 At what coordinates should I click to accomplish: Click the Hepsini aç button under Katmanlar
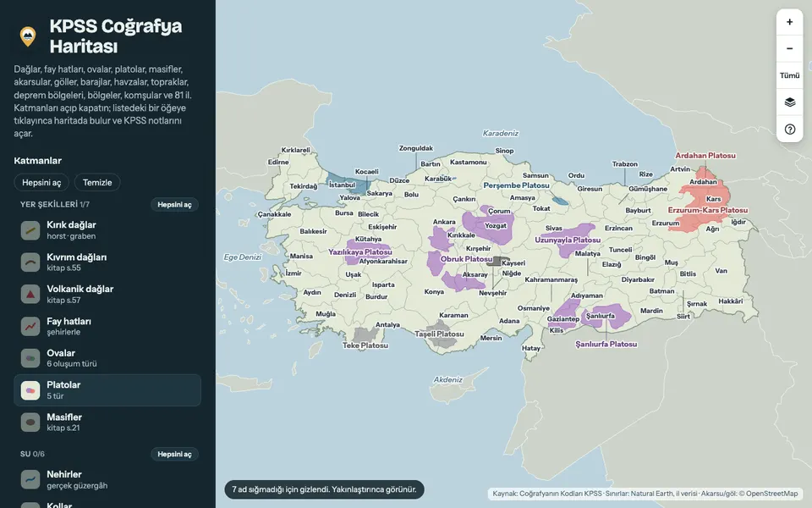point(41,183)
